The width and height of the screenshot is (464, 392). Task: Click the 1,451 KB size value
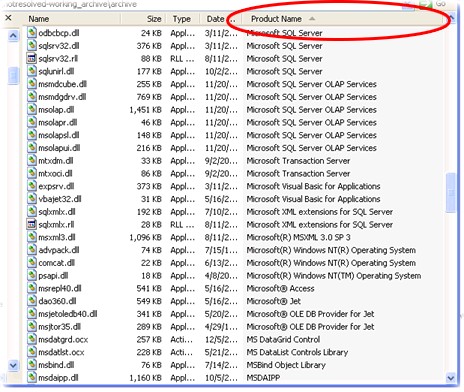coord(145,110)
